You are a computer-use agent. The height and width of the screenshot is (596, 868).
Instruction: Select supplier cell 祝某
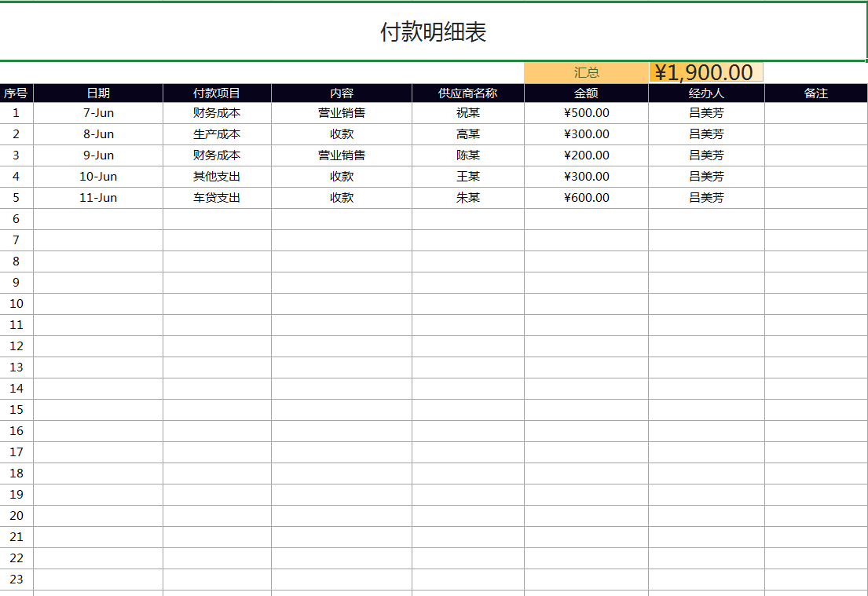[467, 112]
